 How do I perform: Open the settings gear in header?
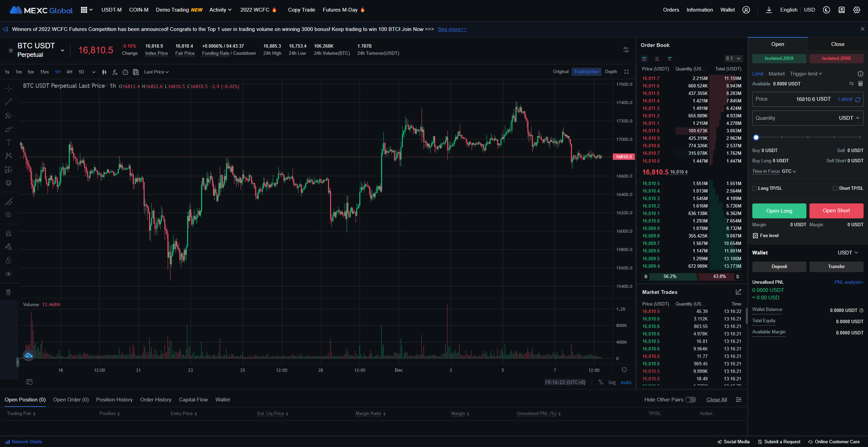click(x=857, y=10)
